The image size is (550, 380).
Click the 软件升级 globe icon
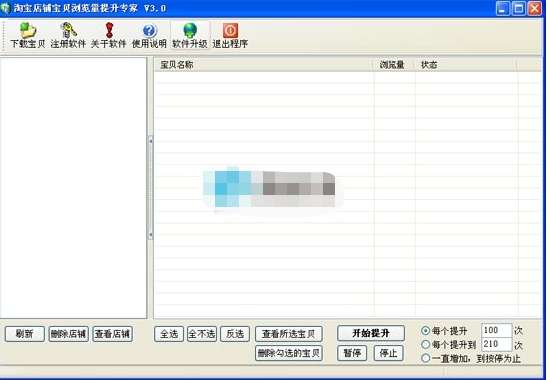click(x=190, y=31)
